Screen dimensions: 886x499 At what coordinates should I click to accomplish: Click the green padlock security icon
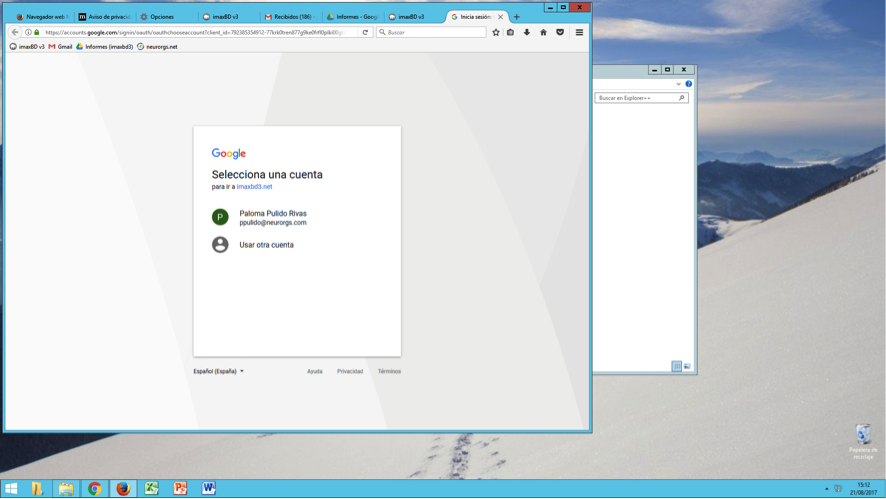coord(37,32)
